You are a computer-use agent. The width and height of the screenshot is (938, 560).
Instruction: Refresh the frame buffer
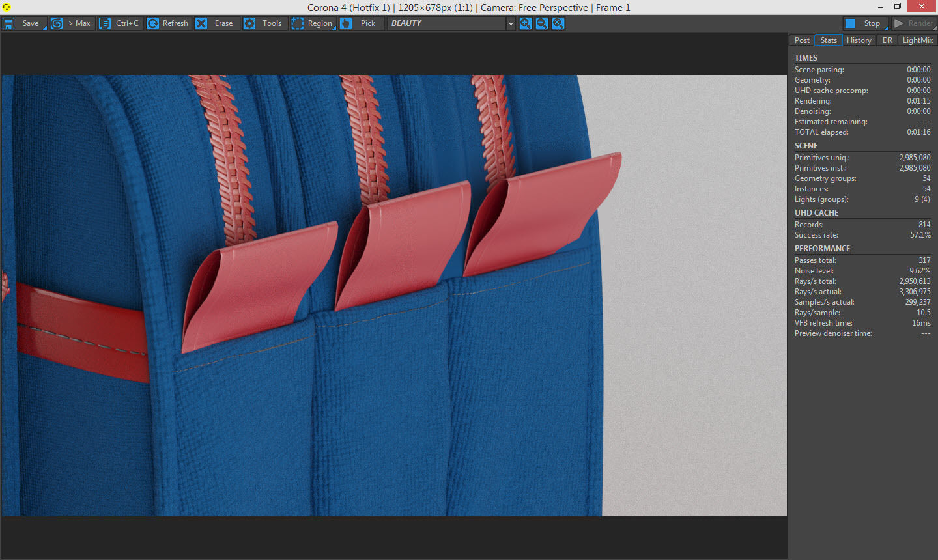click(169, 23)
